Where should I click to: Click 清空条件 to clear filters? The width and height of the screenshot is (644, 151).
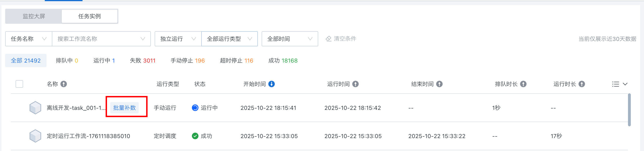[x=341, y=39]
